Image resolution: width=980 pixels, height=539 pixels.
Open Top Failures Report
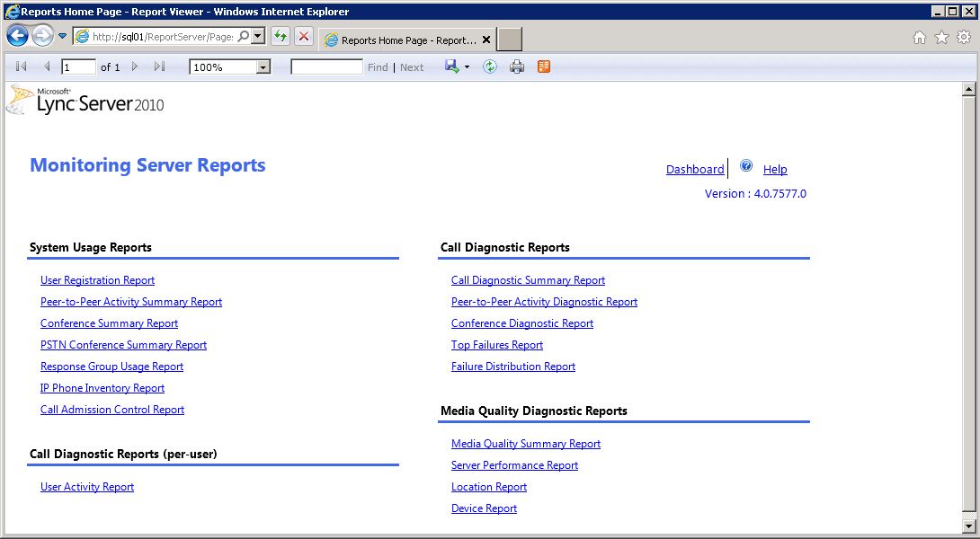pyautogui.click(x=497, y=345)
